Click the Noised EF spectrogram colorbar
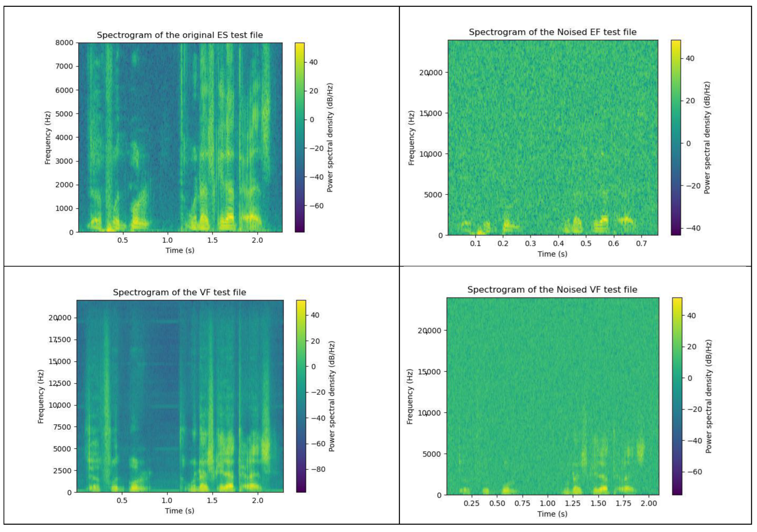The image size is (757, 532). [676, 137]
